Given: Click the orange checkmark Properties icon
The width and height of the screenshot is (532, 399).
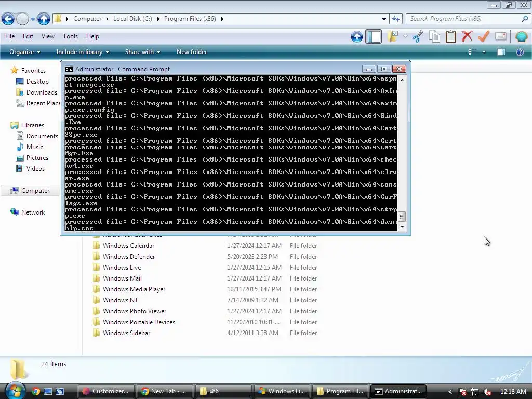Looking at the screenshot, I should pos(484,36).
